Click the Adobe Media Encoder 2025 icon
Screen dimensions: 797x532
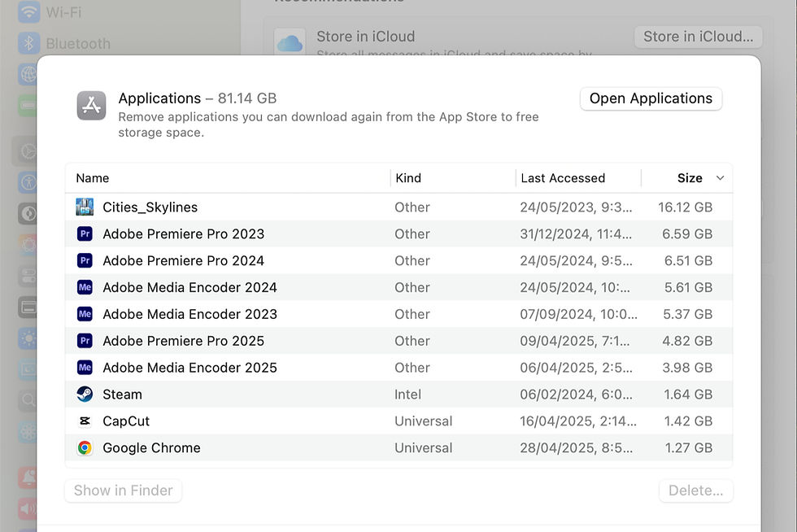tap(85, 368)
